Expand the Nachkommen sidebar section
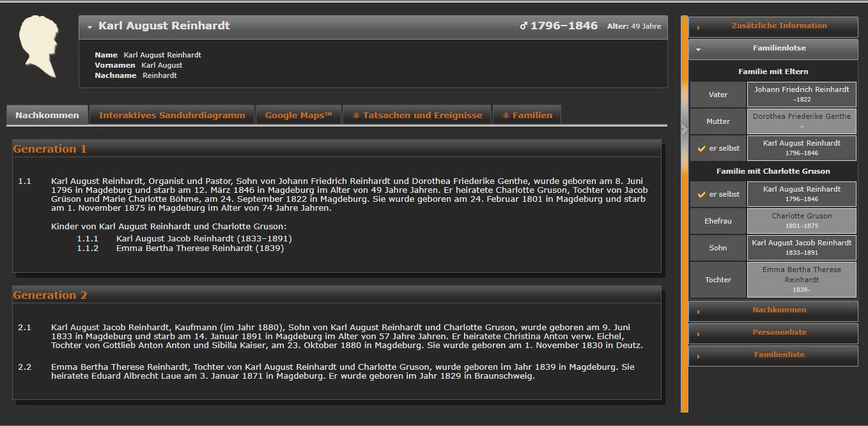 tap(773, 310)
